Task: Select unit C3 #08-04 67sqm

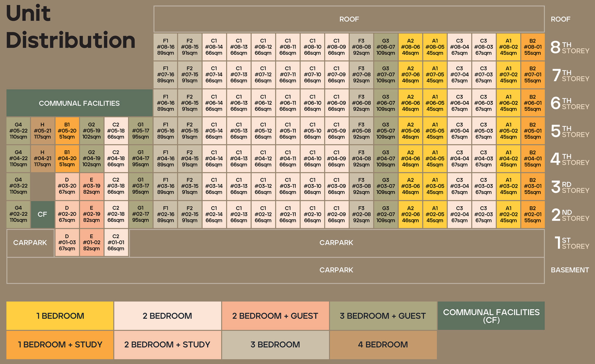Action: tap(459, 47)
